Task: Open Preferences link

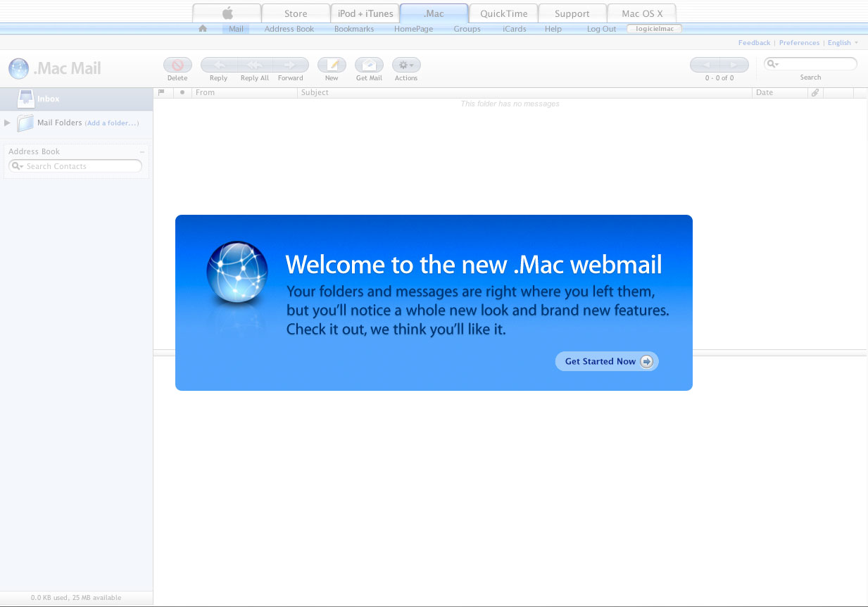Action: pos(799,43)
